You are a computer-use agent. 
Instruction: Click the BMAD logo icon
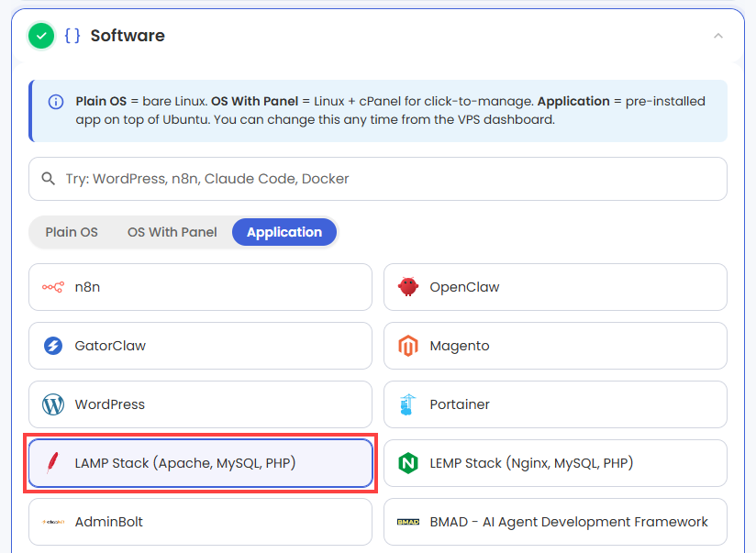[408, 522]
